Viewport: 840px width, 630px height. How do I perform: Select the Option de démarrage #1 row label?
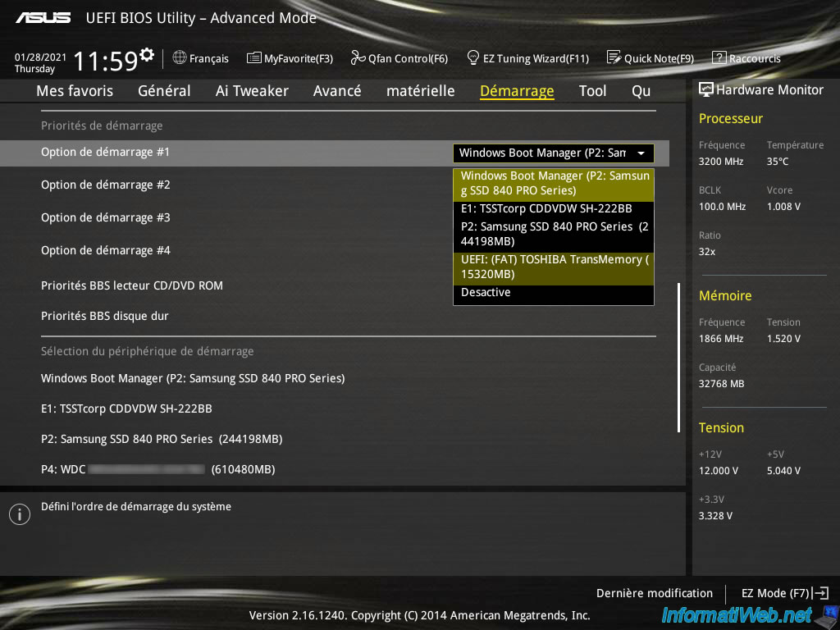point(106,152)
